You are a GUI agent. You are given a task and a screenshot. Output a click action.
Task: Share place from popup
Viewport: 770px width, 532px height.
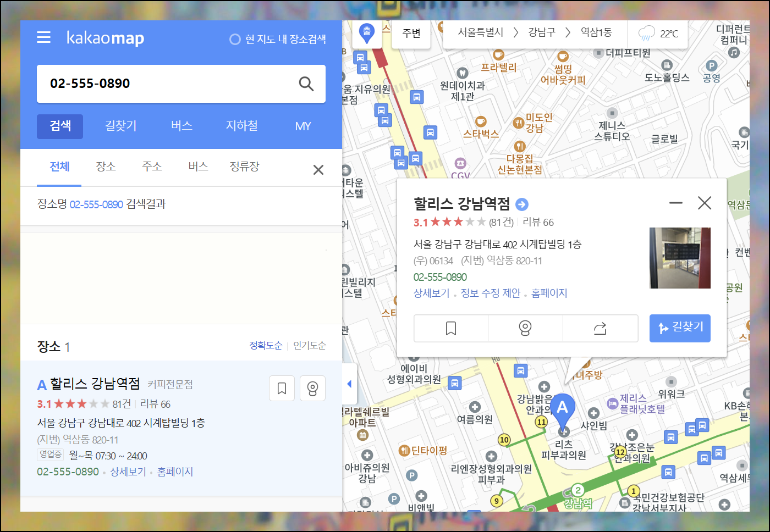[x=600, y=329]
